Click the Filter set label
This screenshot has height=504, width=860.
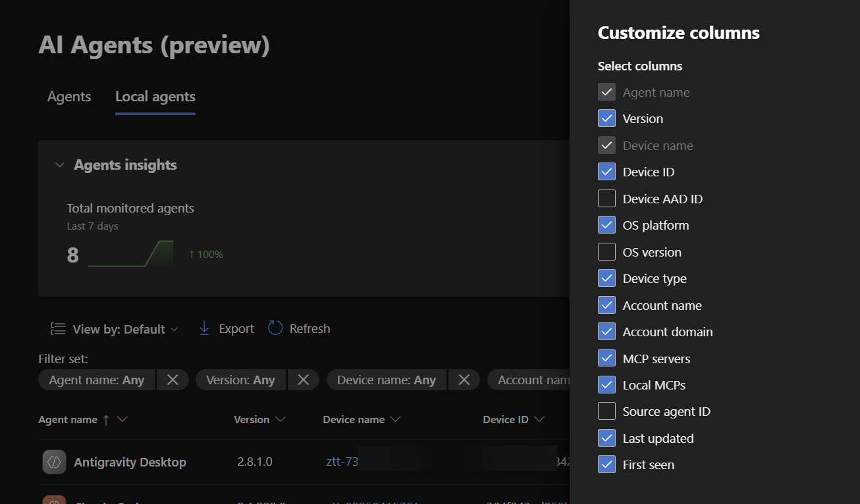[63, 359]
